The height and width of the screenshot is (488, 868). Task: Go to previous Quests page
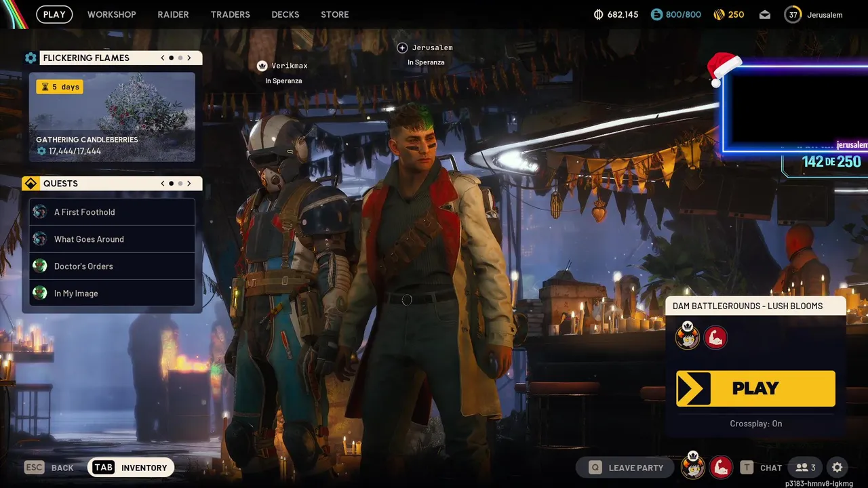pos(163,184)
